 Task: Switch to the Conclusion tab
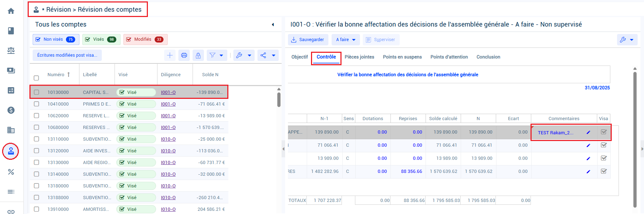point(488,57)
